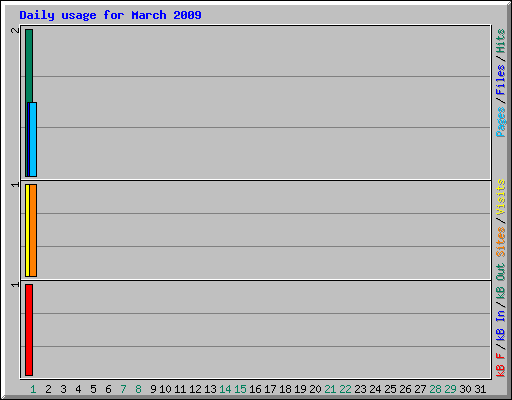Click day 13 on the x-axis
The width and height of the screenshot is (512, 400).
tap(210, 389)
